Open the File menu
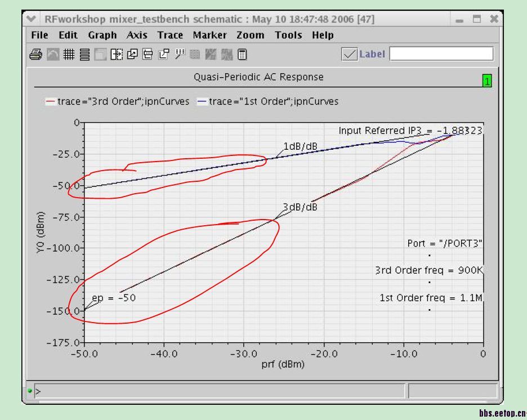 39,35
